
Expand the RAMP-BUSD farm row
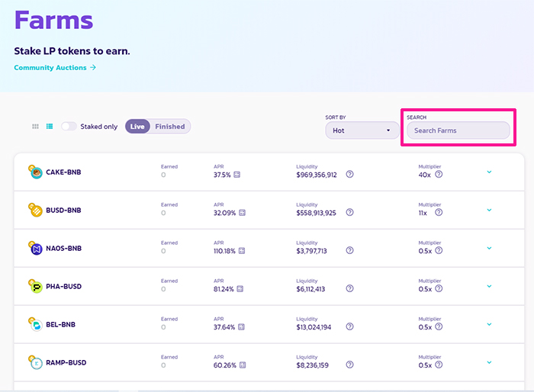[490, 363]
